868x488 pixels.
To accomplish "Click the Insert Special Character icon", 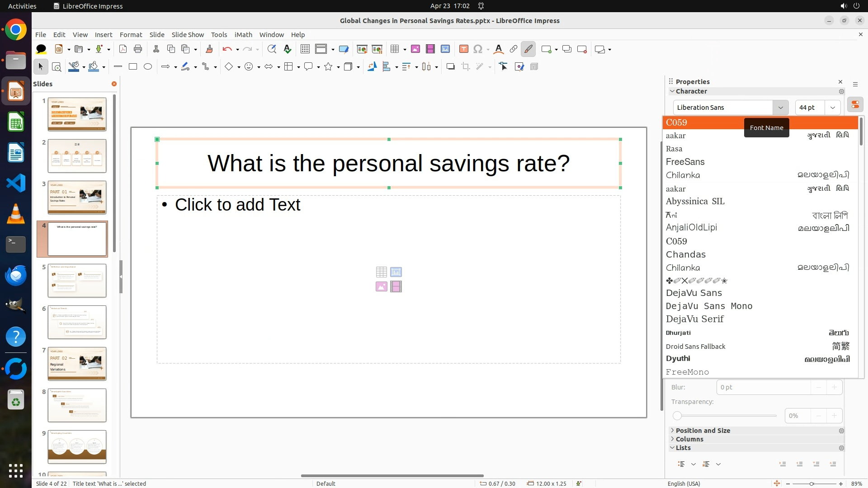I will pyautogui.click(x=478, y=49).
